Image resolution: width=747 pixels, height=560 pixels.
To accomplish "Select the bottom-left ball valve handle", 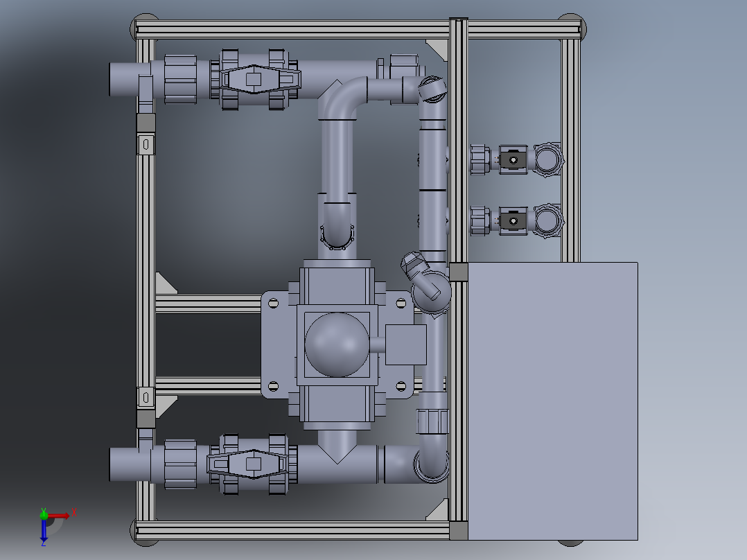I will click(x=248, y=464).
